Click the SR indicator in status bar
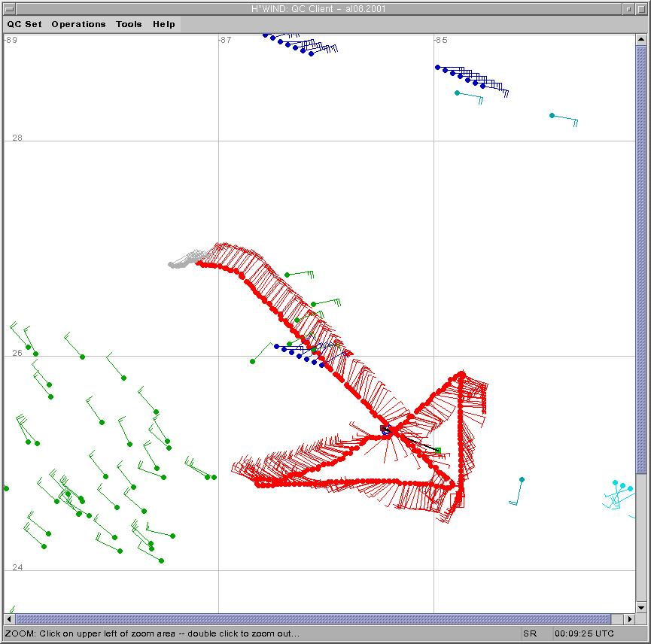This screenshot has width=651, height=644. [530, 633]
